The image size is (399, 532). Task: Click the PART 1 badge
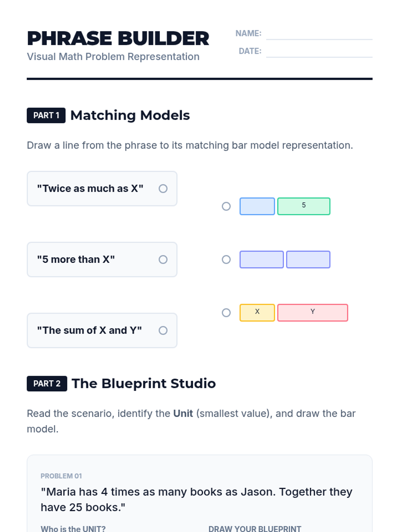pos(46,115)
